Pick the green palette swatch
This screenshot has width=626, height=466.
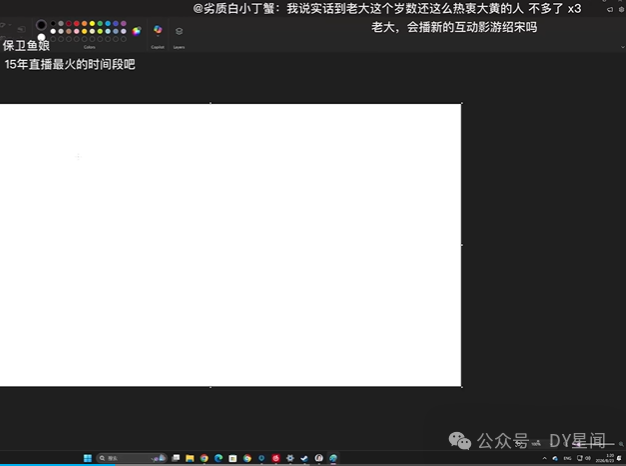coord(100,24)
